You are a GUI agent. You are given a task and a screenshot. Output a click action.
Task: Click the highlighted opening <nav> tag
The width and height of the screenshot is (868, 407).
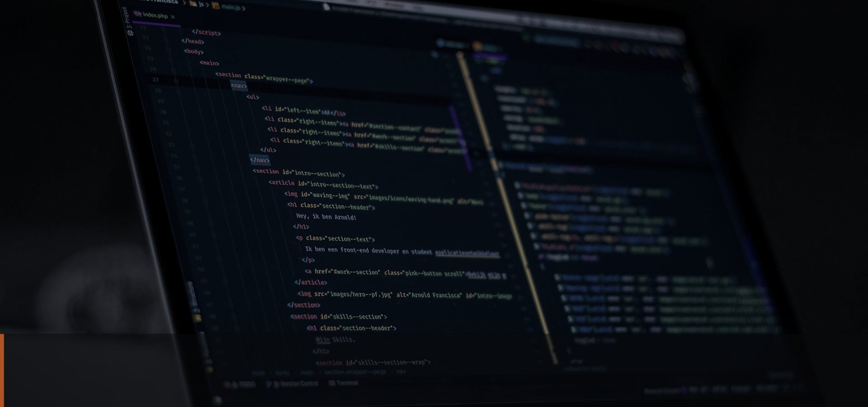click(239, 85)
